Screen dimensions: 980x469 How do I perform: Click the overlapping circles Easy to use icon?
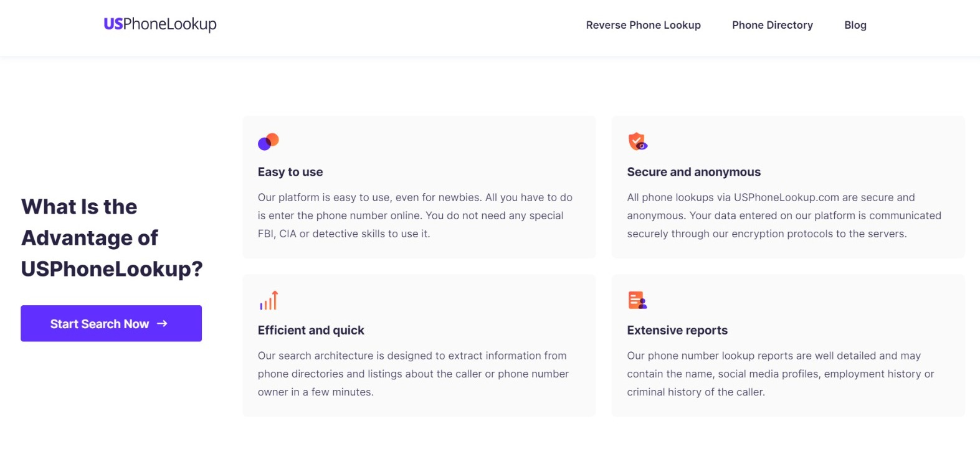tap(269, 141)
